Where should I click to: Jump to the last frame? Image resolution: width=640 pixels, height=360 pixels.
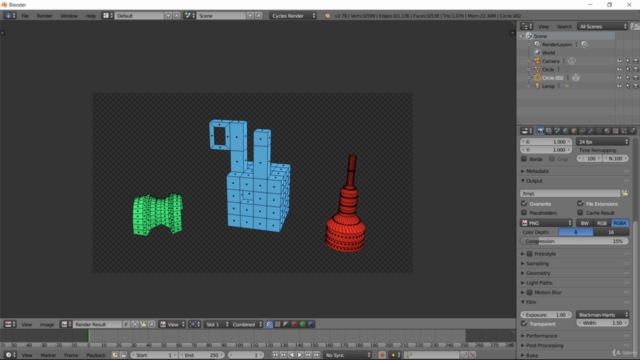click(x=316, y=355)
